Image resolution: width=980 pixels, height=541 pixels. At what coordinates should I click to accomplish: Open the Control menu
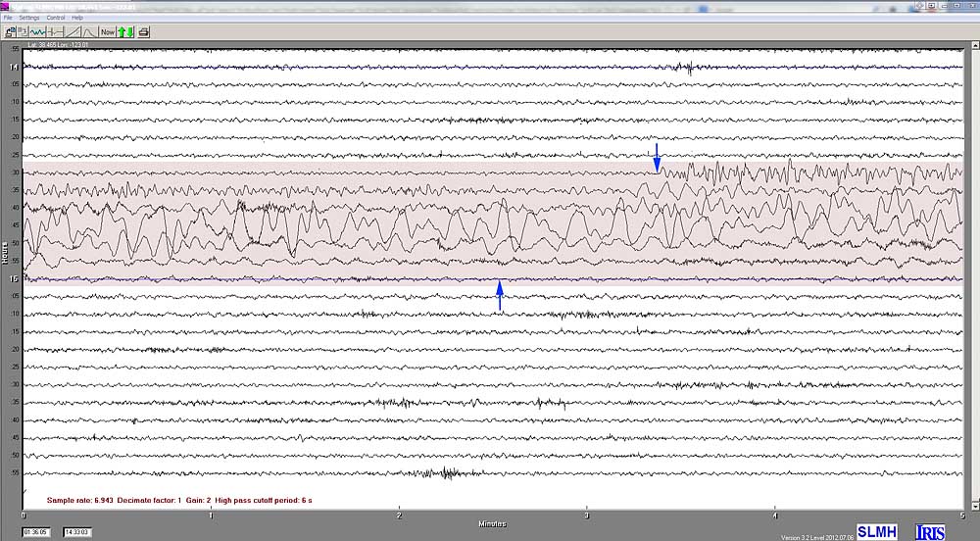pos(56,18)
